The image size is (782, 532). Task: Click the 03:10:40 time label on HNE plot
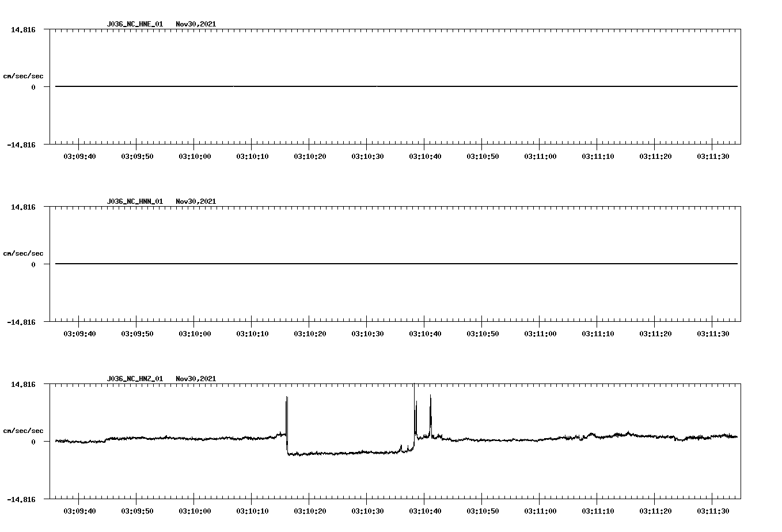pyautogui.click(x=425, y=157)
